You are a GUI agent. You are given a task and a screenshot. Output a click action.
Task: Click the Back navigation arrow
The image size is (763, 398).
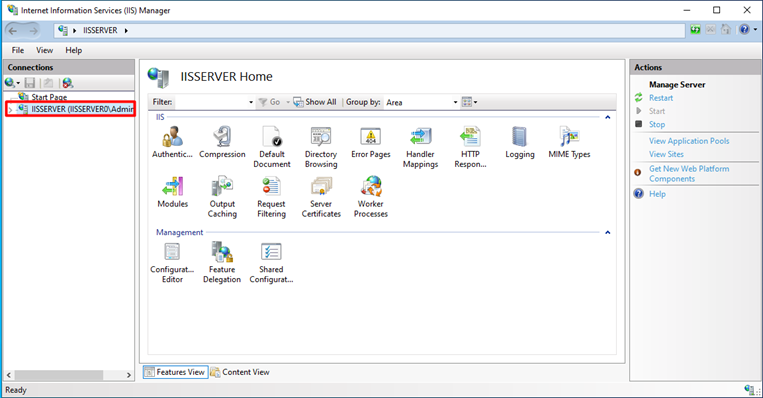13,31
